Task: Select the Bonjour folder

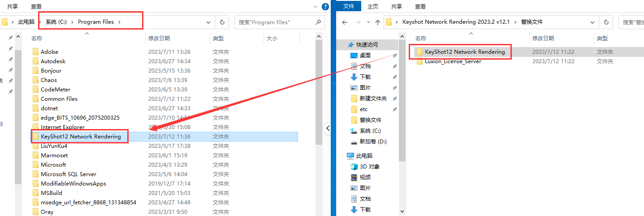Action: coord(51,71)
